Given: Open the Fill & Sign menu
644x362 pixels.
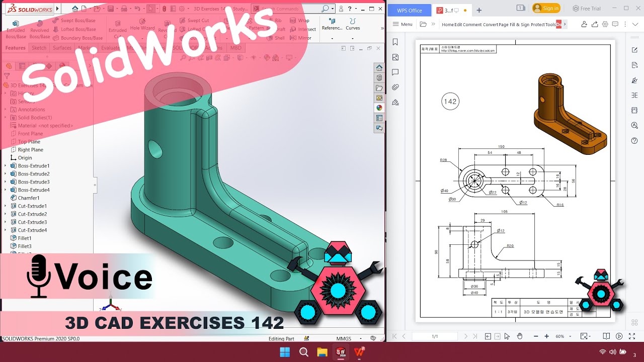Looking at the screenshot, I should click(519, 24).
